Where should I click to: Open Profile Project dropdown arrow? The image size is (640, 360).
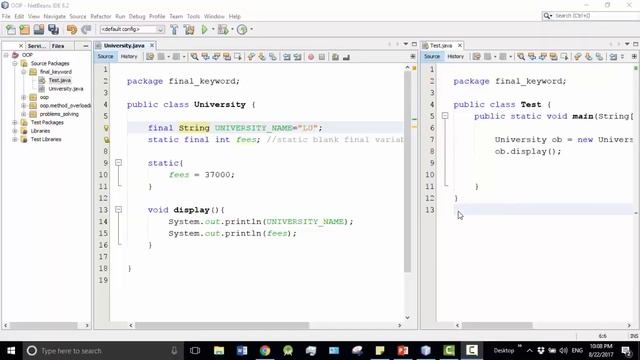251,29
